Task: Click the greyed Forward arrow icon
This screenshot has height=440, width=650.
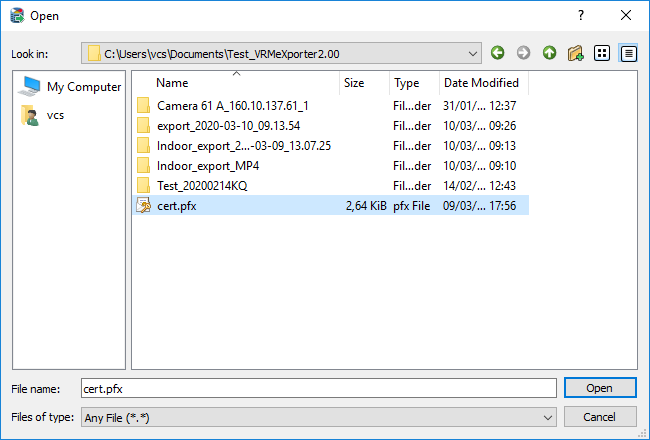Action: tap(523, 53)
